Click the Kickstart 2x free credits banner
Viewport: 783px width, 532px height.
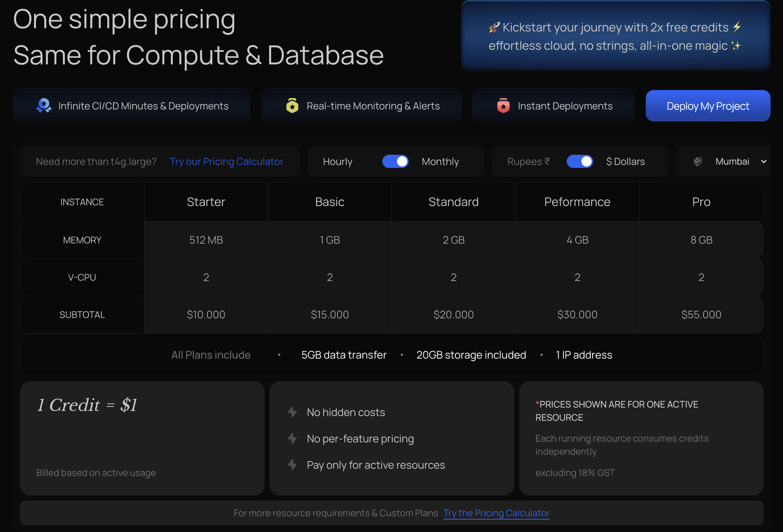[x=616, y=36]
